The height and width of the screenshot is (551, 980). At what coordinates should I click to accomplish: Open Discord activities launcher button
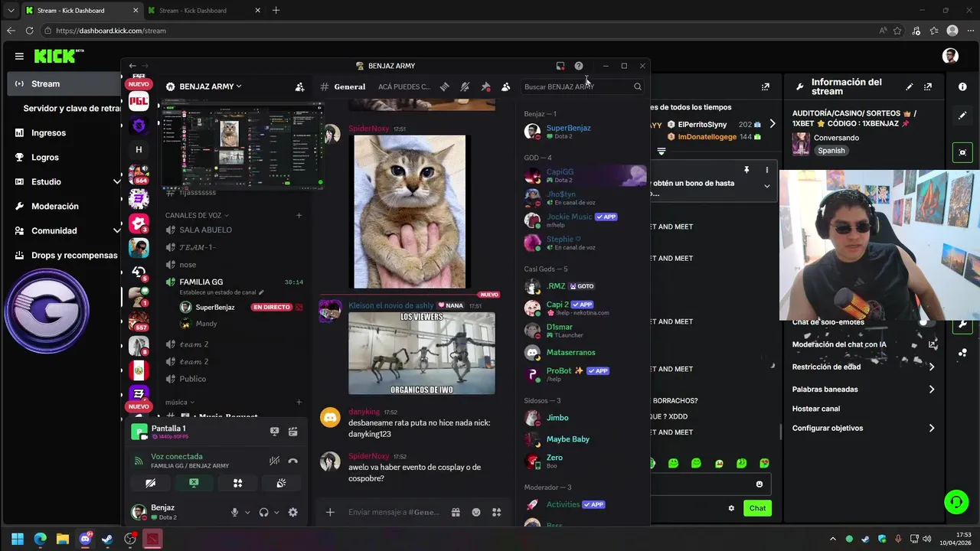coord(237,483)
